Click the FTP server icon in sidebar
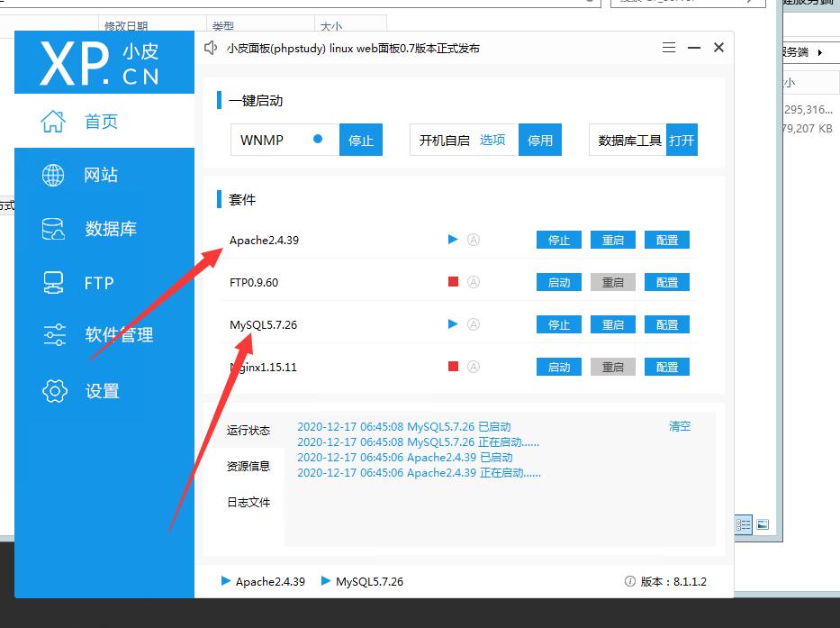The width and height of the screenshot is (840, 628). (x=54, y=283)
